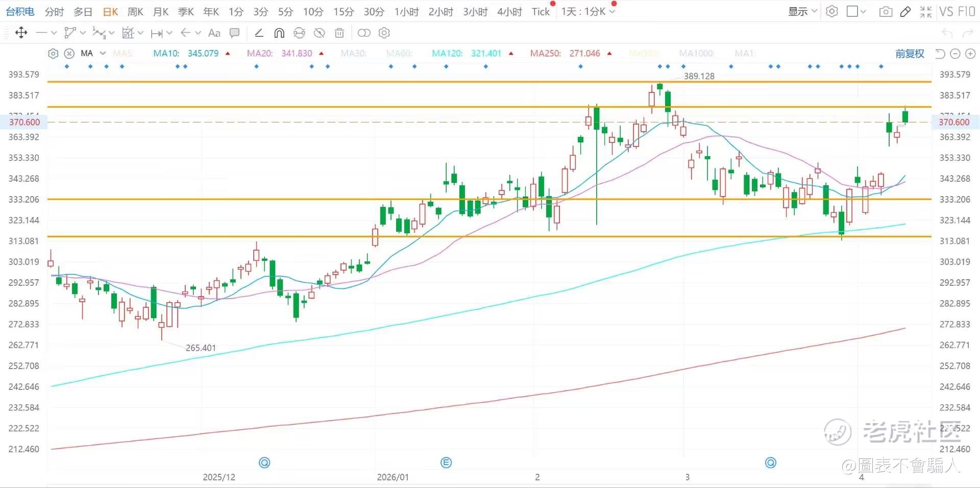
Task: Open the 显示 display dropdown
Action: coord(803,12)
